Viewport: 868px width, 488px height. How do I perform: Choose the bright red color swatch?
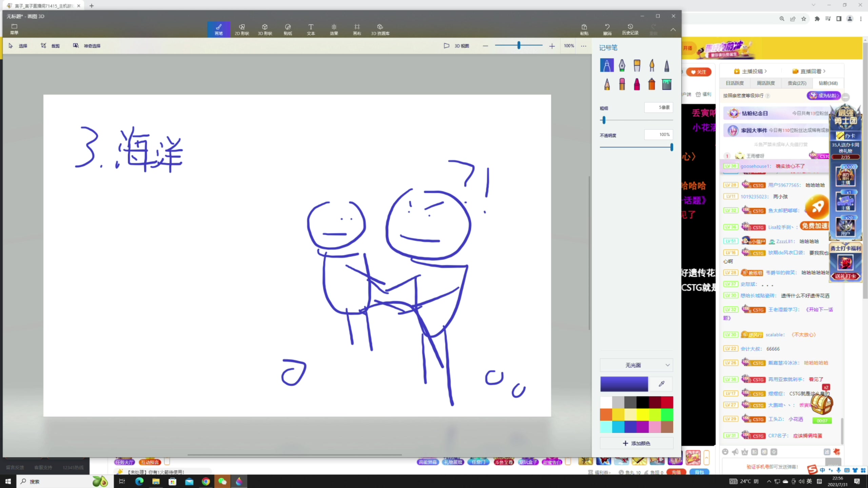click(x=667, y=402)
